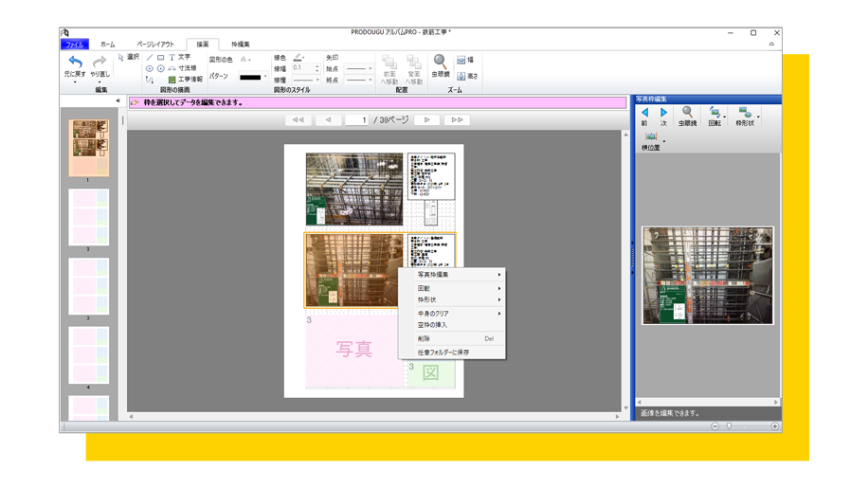Insert 工事情報 construction info
The image size is (868, 488).
tap(186, 80)
